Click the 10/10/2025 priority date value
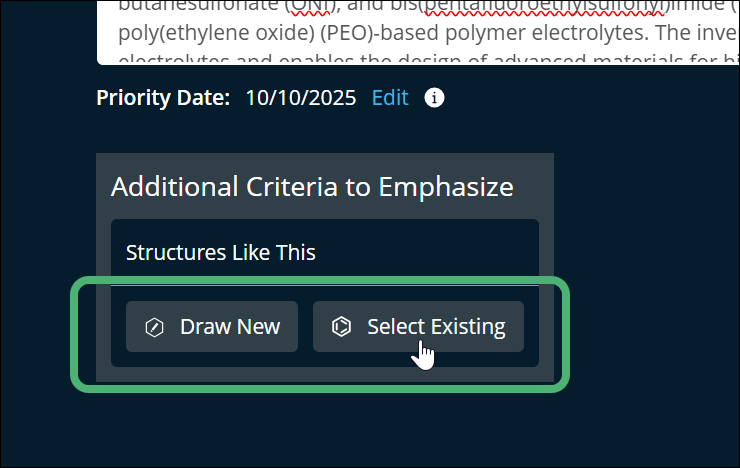The width and height of the screenshot is (740, 468). click(301, 98)
